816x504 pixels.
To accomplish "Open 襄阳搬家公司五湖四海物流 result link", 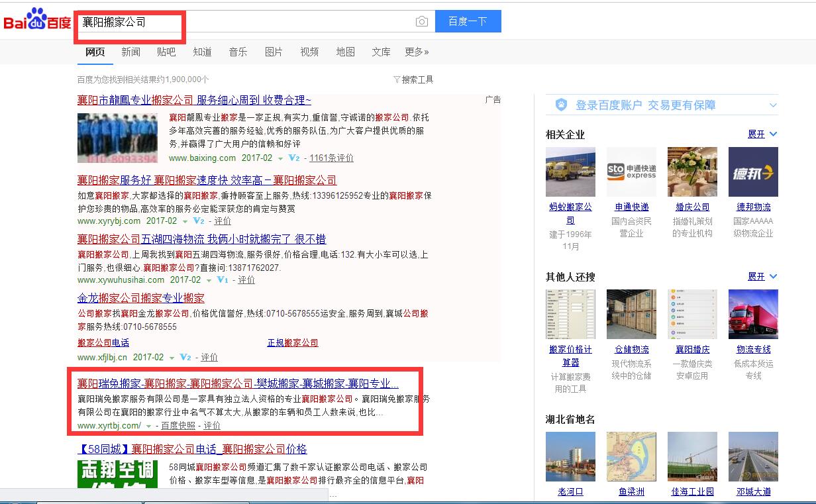I will click(201, 239).
